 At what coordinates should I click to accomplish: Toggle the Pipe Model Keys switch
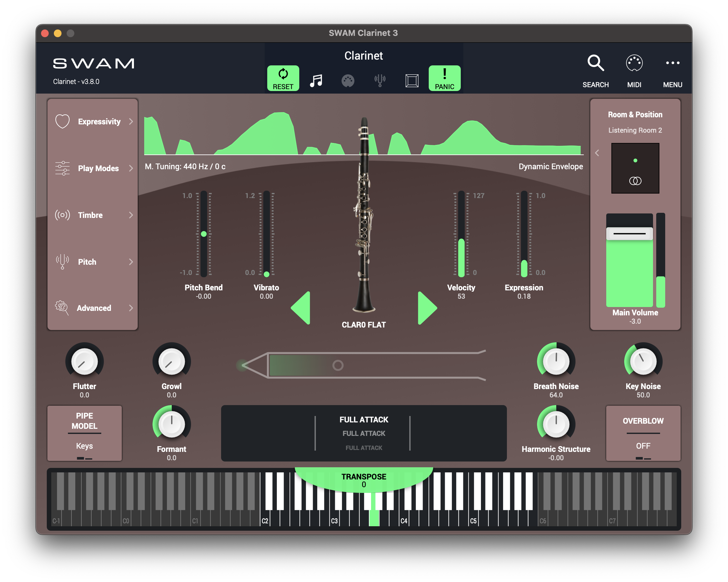coord(84,446)
